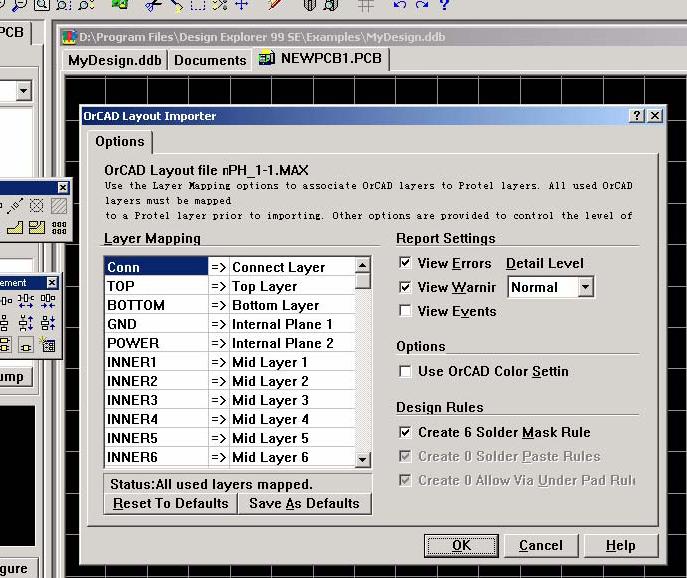Select the yellow polygon plane tool icon
687x578 pixels.
tap(15, 227)
